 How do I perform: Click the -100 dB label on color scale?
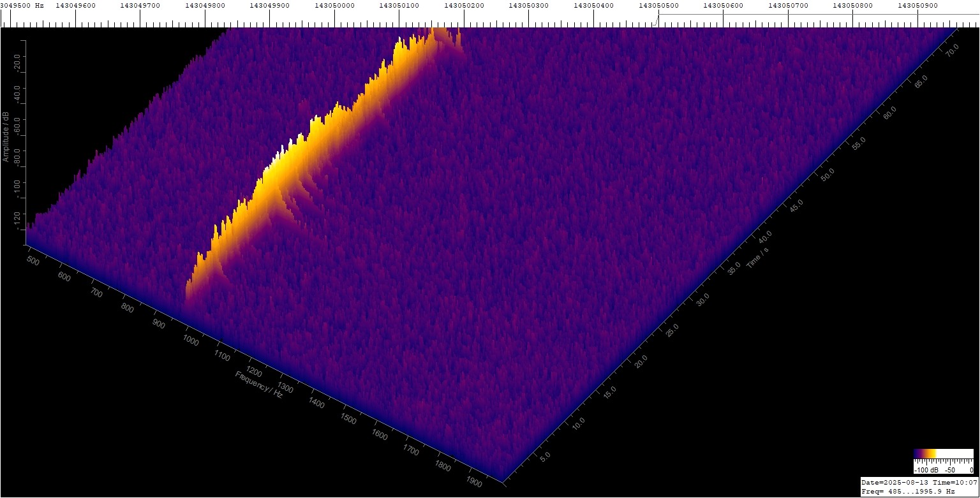click(x=926, y=469)
